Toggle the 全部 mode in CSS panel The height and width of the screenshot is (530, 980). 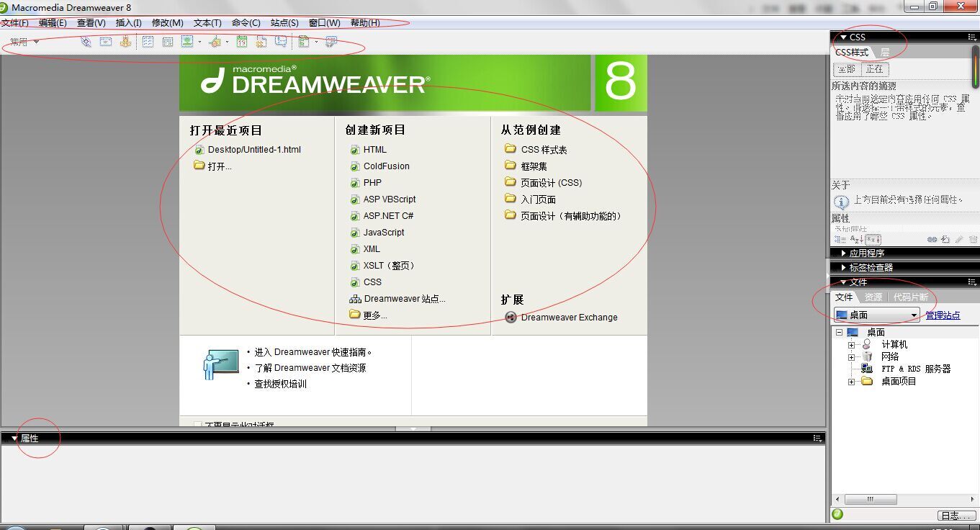point(847,69)
